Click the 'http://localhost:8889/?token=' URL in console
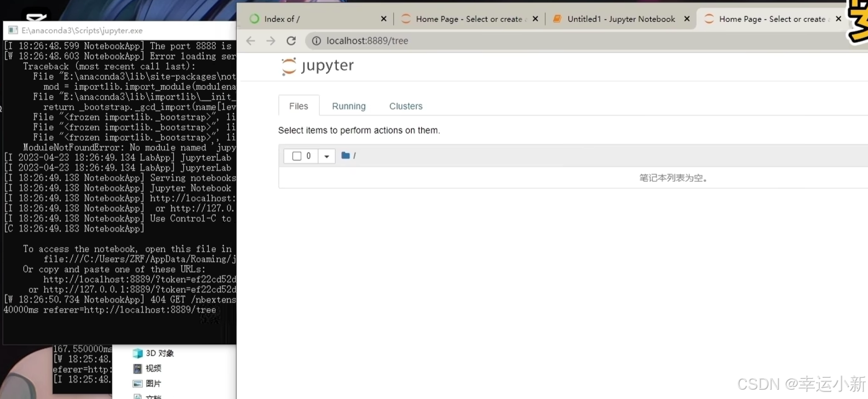 coord(140,280)
